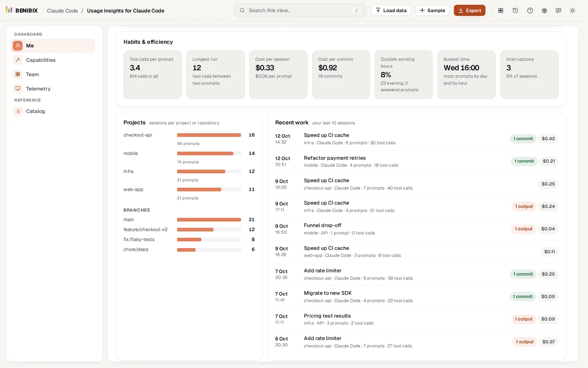Click the Team grid icon in sidebar

click(18, 74)
